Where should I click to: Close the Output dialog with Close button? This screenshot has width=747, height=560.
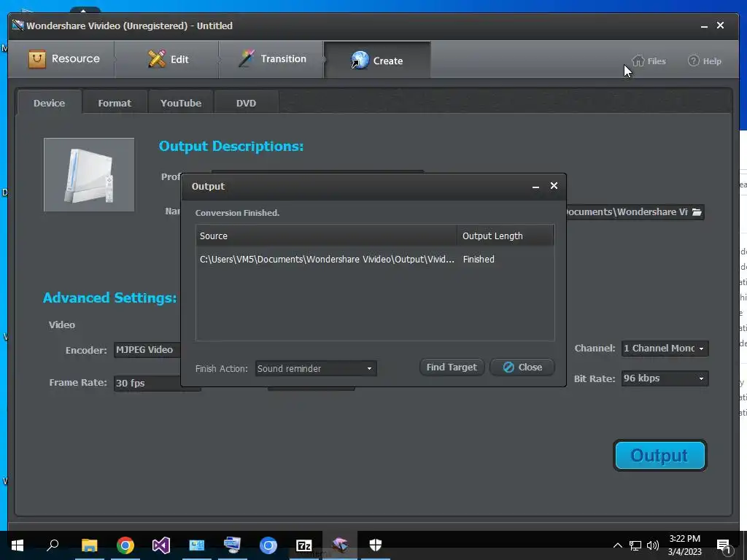522,367
